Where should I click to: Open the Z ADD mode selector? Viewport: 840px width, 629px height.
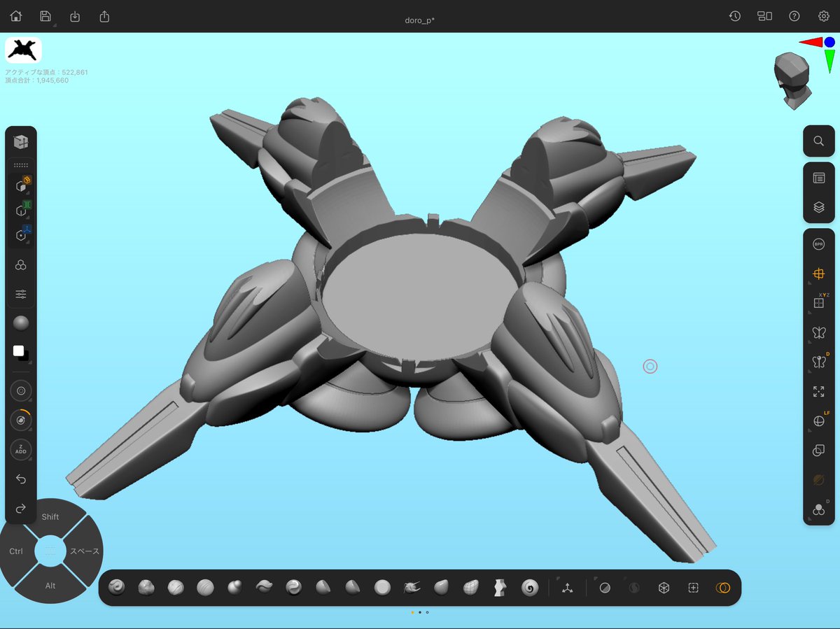(x=21, y=449)
